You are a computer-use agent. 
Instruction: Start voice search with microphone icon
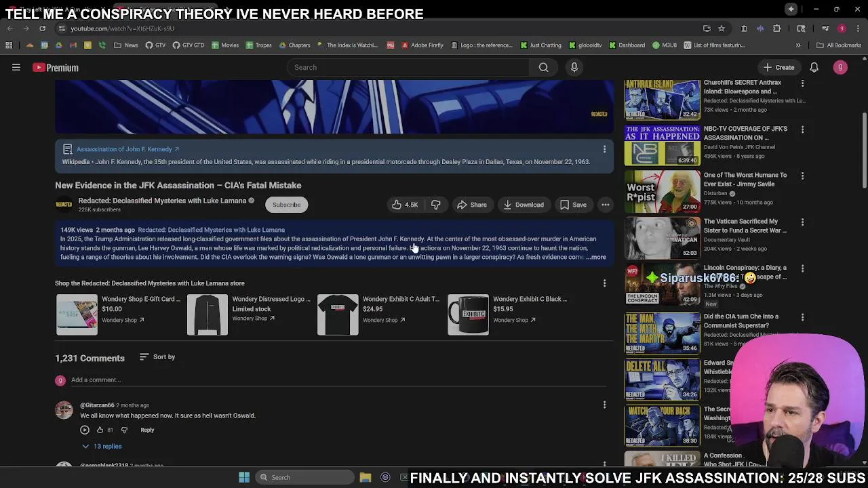[x=574, y=67]
